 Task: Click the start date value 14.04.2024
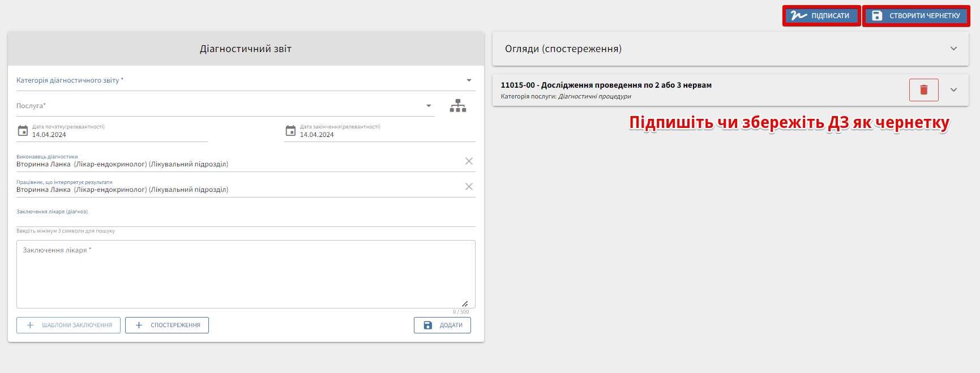(49, 135)
